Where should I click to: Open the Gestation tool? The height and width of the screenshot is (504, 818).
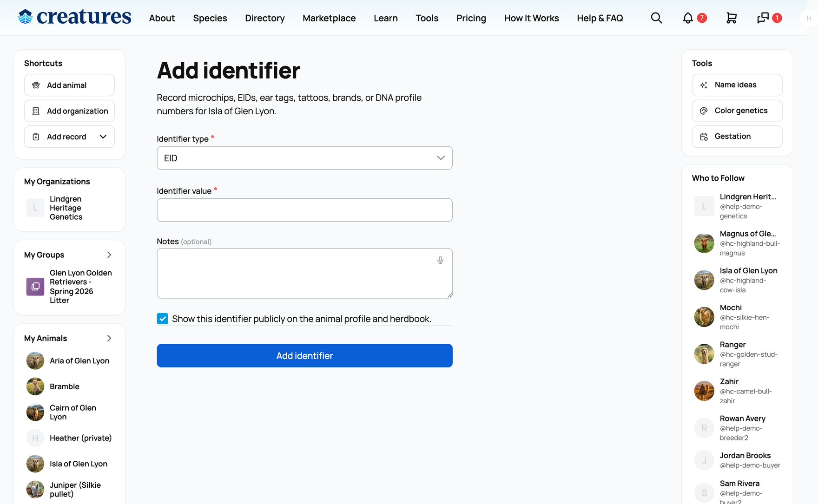(737, 137)
